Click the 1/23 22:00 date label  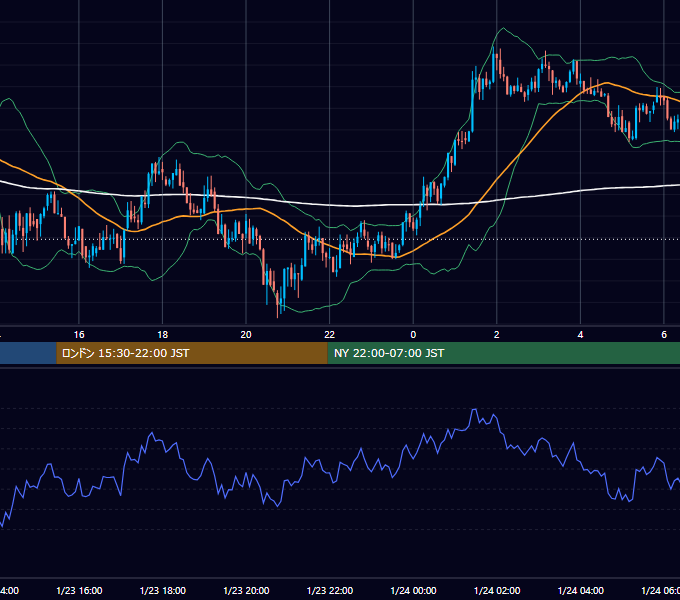click(x=330, y=590)
